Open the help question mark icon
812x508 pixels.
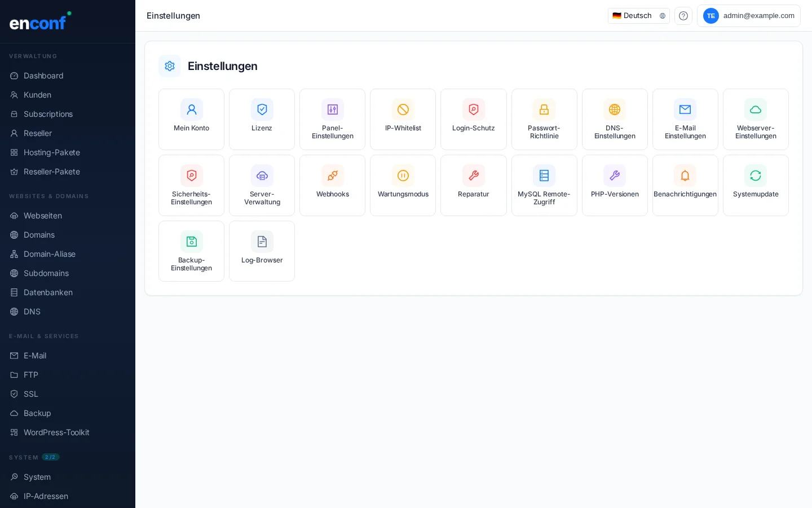click(683, 16)
